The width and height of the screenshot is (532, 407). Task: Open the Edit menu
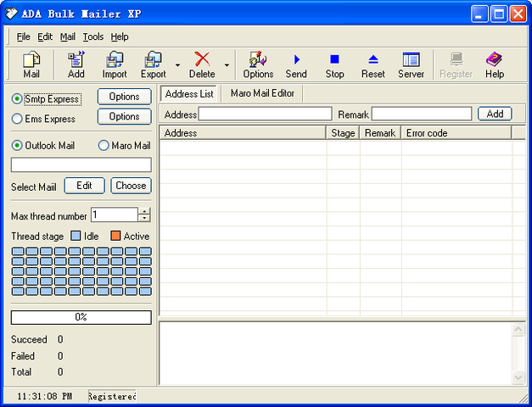point(45,36)
